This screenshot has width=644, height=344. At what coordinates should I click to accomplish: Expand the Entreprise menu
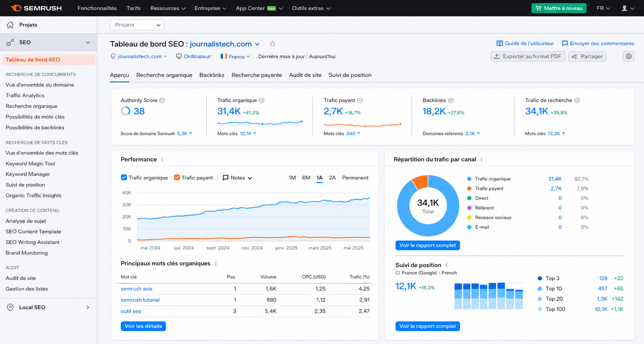click(211, 8)
